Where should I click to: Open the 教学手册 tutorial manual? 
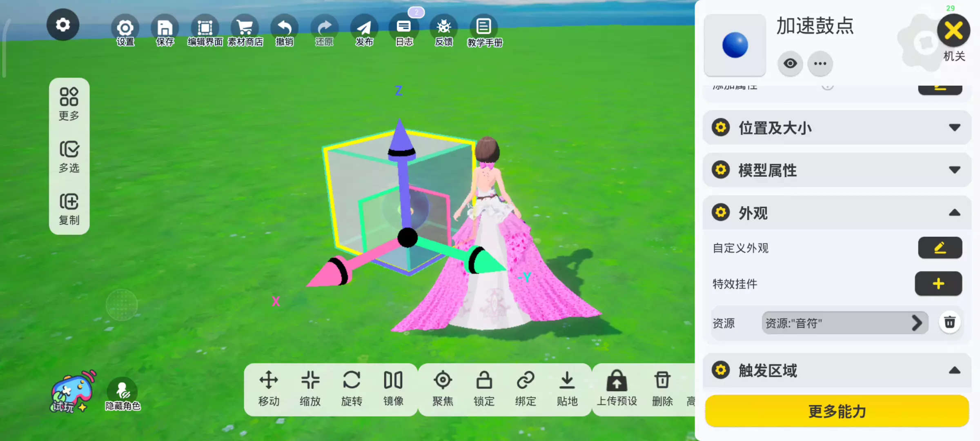point(484,31)
